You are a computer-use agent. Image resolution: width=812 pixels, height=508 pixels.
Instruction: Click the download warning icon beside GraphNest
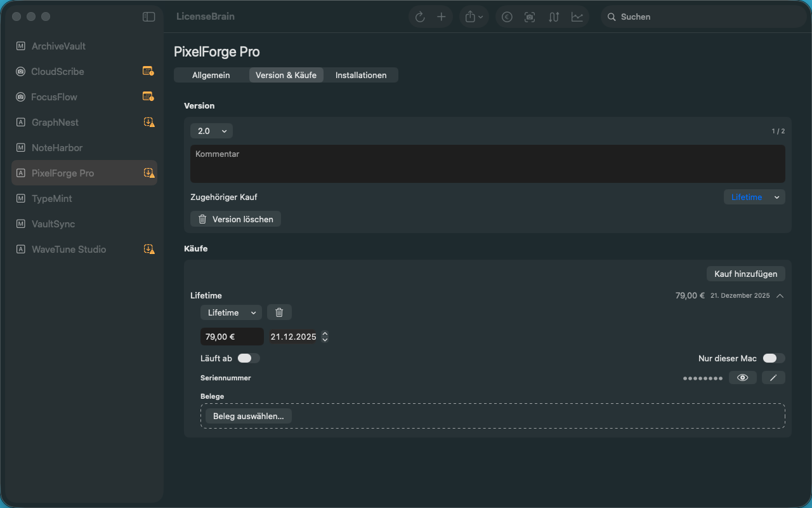tap(149, 122)
